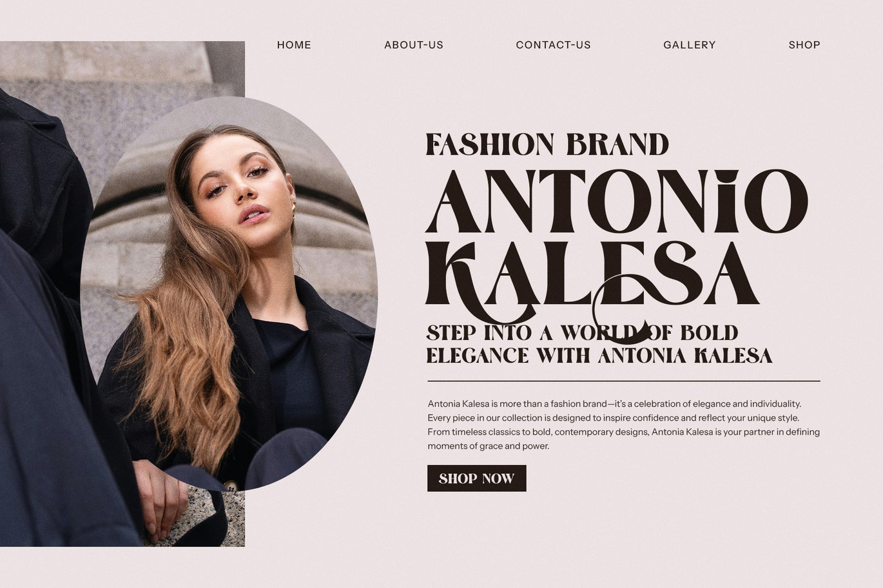Open the SHOP navigation link

point(804,45)
